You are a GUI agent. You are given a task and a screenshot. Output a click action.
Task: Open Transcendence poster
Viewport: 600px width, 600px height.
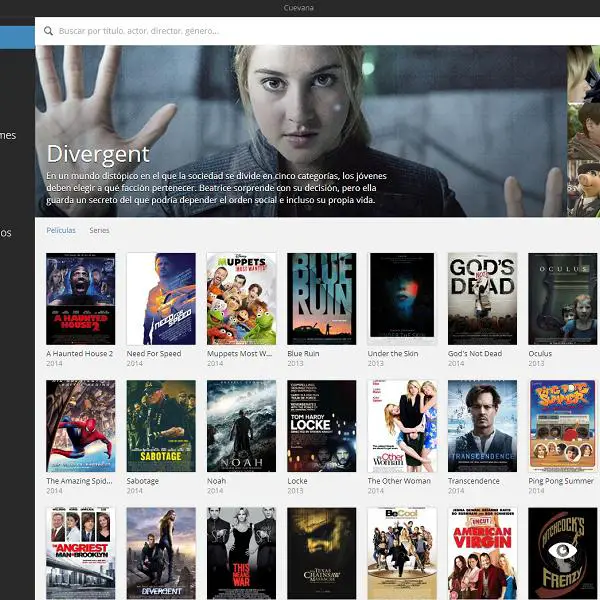[483, 426]
